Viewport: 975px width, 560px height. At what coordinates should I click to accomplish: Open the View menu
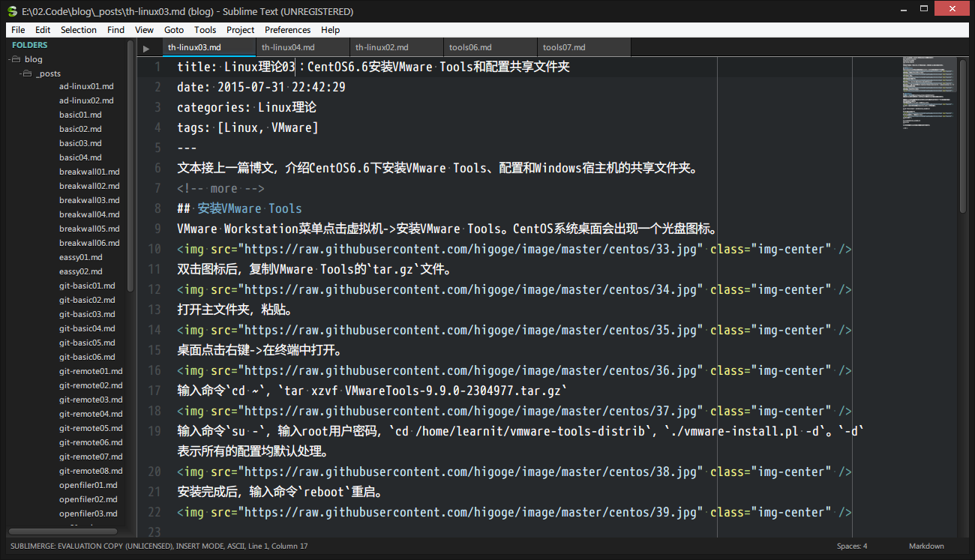point(144,30)
